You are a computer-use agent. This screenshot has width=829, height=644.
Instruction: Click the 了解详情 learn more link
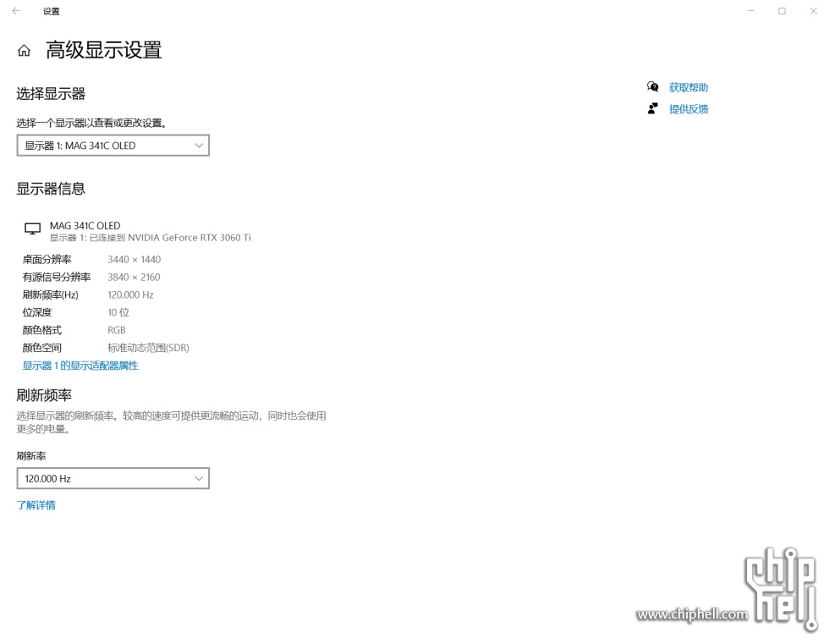pyautogui.click(x=36, y=505)
